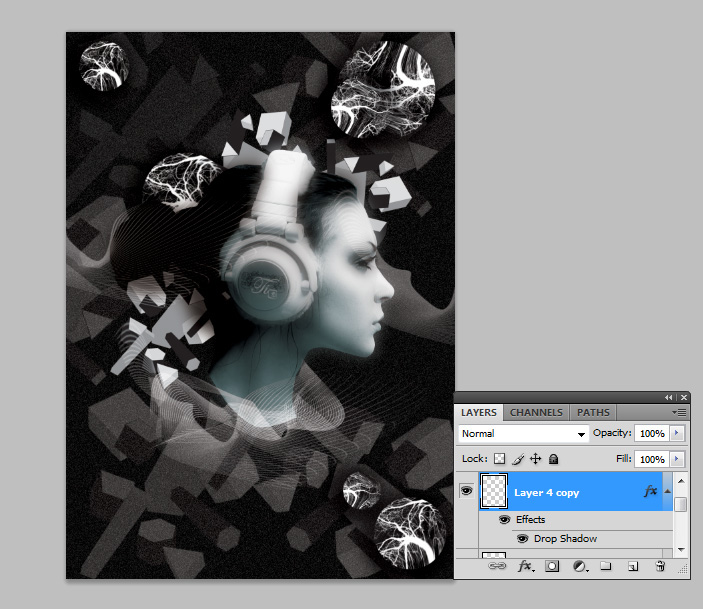This screenshot has width=703, height=609.
Task: Toggle Lock image pixels brush icon
Action: click(517, 459)
